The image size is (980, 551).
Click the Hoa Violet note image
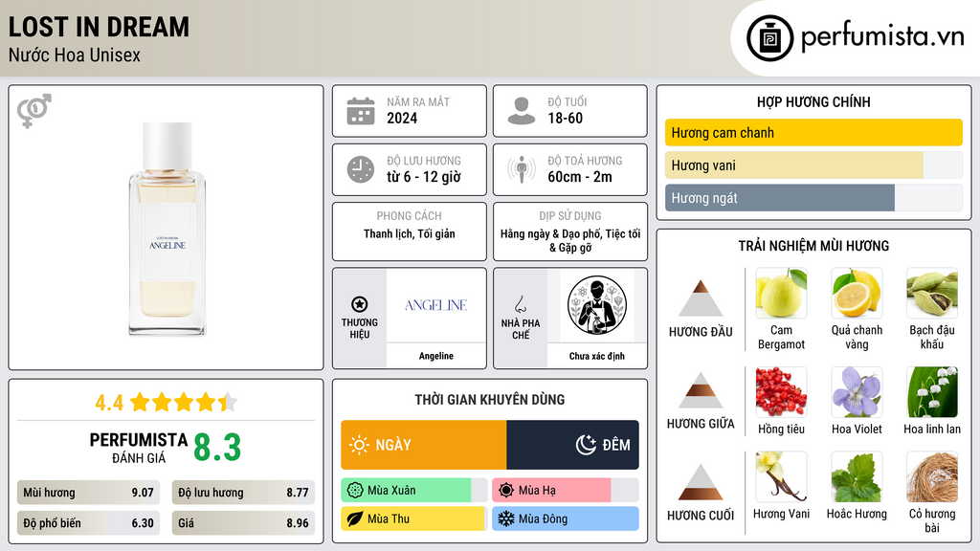857,391
